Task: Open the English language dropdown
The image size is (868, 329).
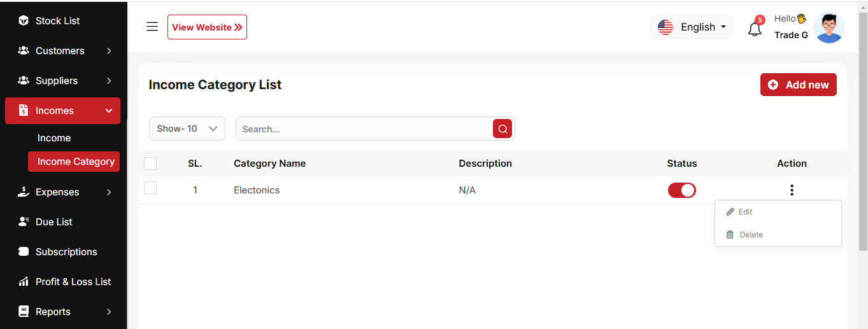Action: coord(692,27)
